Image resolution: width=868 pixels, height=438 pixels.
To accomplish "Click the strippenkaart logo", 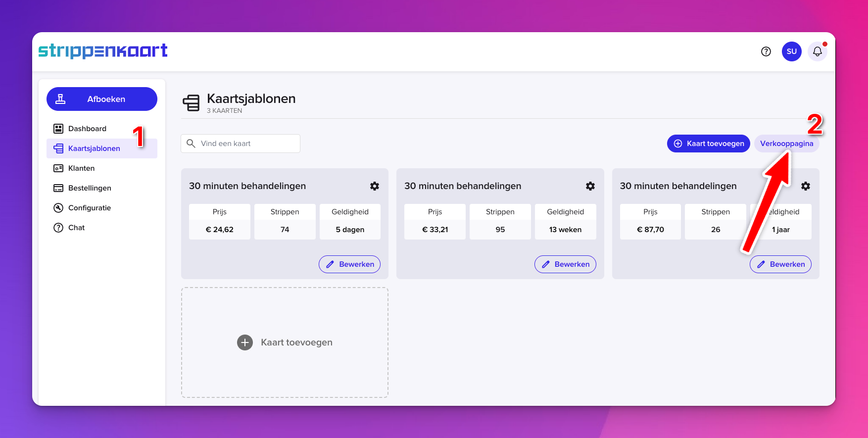I will (x=103, y=50).
